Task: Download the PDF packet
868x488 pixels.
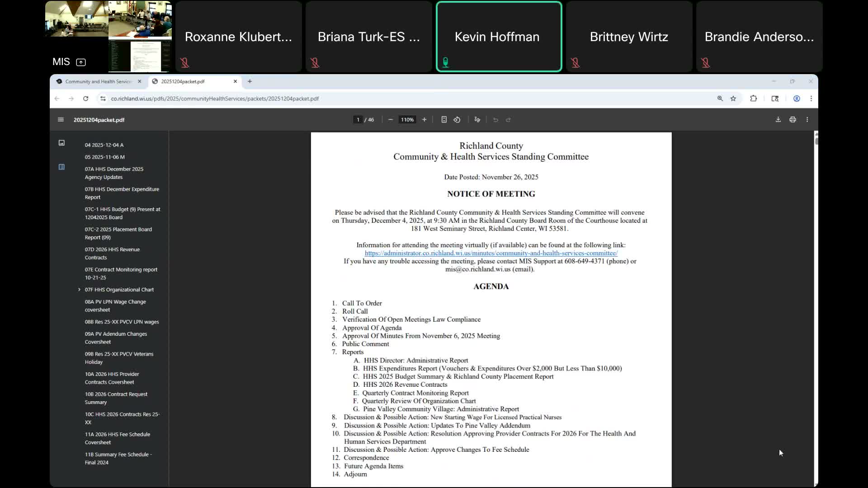Action: click(778, 120)
